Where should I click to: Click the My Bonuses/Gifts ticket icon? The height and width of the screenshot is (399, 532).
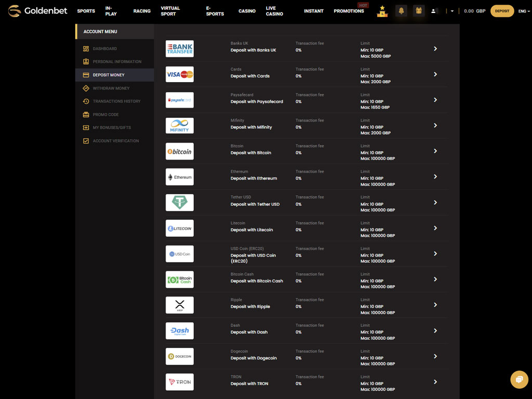click(x=86, y=128)
